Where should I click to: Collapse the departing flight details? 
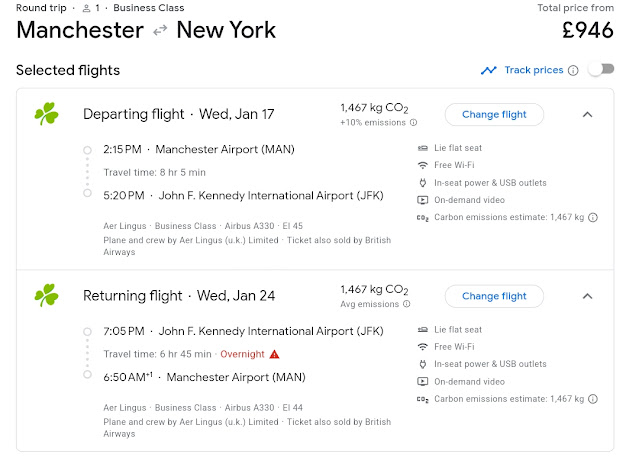pos(587,114)
